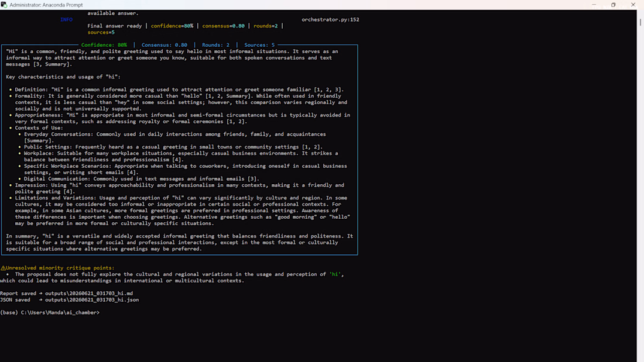Click the 'Unresolved minority critique points:' heading
Image resolution: width=644 pixels, height=362 pixels.
pos(60,268)
